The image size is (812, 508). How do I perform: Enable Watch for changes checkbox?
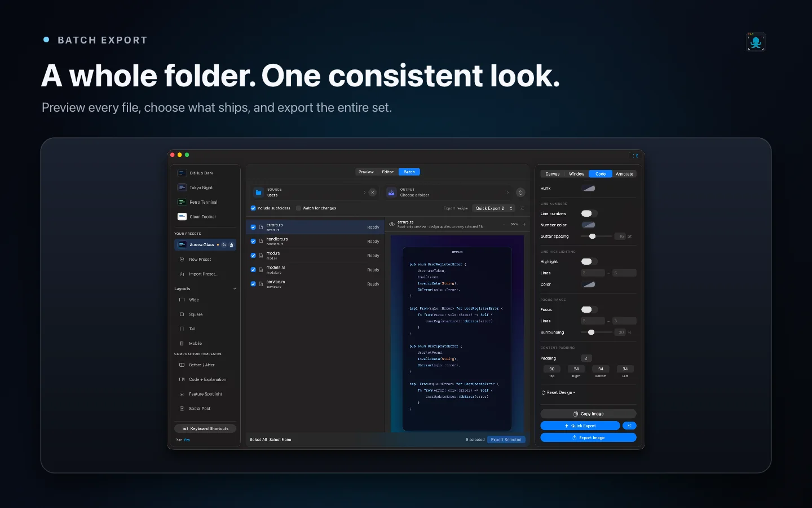point(298,208)
